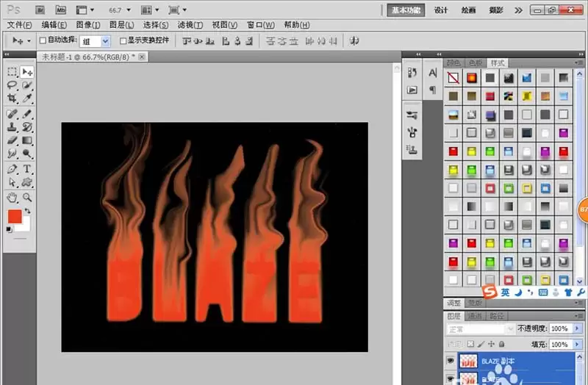Viewport: 588px width, 385px height.
Task: Open the fill slider arrow
Action: point(577,344)
